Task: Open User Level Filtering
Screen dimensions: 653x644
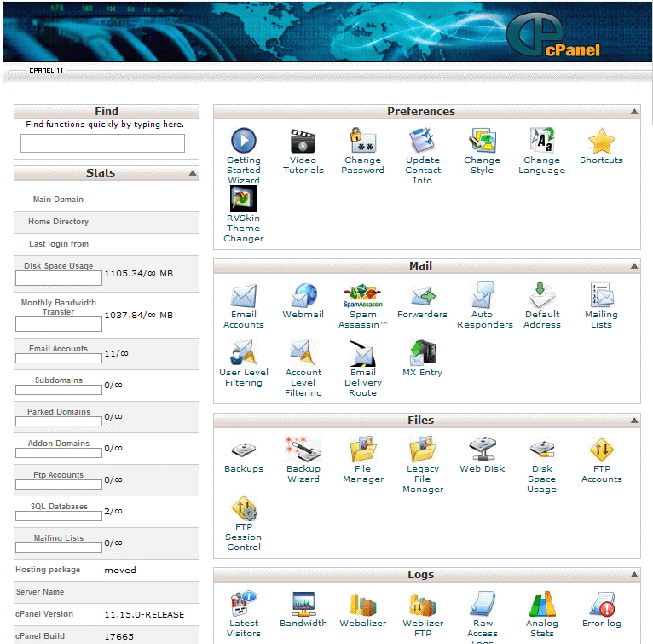Action: pyautogui.click(x=244, y=363)
